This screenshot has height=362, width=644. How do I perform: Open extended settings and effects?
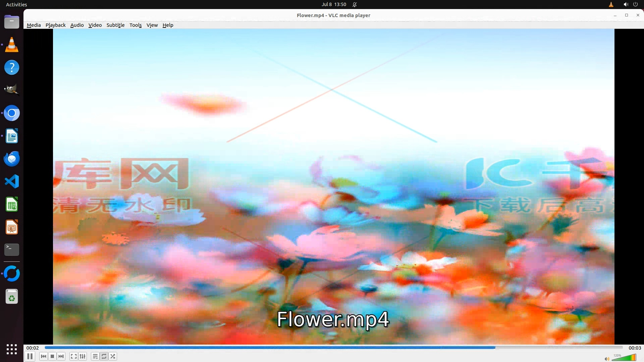coord(83,356)
